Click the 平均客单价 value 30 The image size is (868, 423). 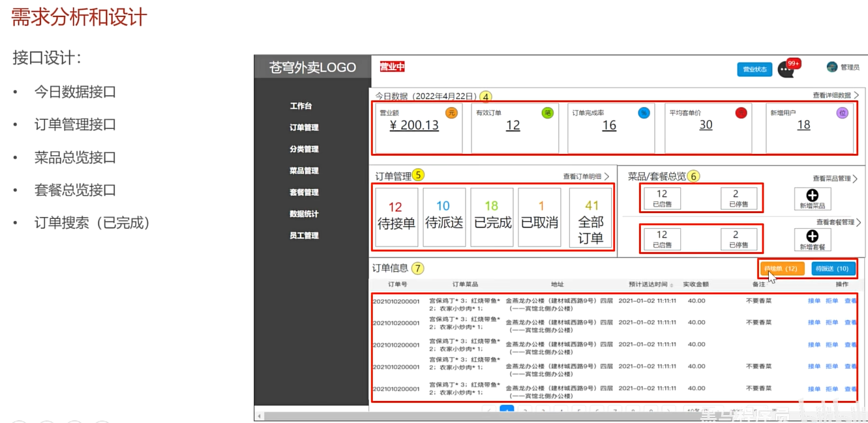coord(706,125)
